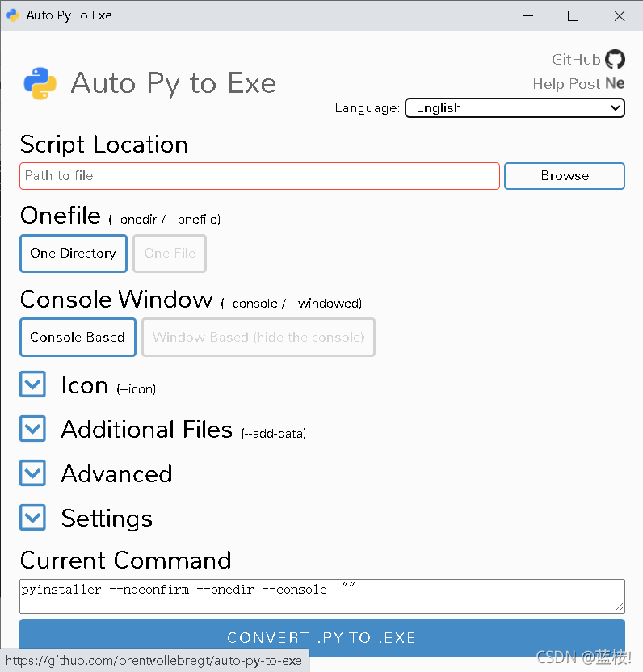
Task: Expand the Advanced section chevron
Action: (32, 473)
